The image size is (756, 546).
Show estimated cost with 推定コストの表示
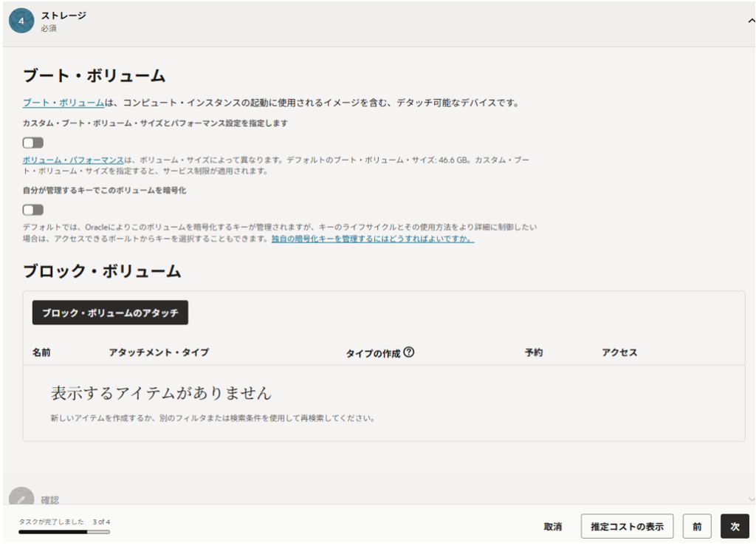click(x=627, y=527)
